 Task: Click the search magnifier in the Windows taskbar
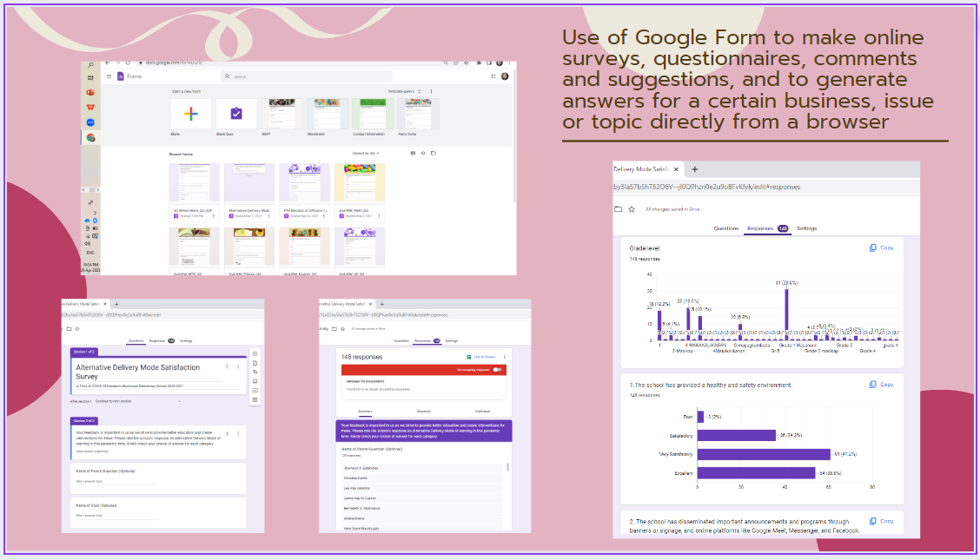point(90,65)
